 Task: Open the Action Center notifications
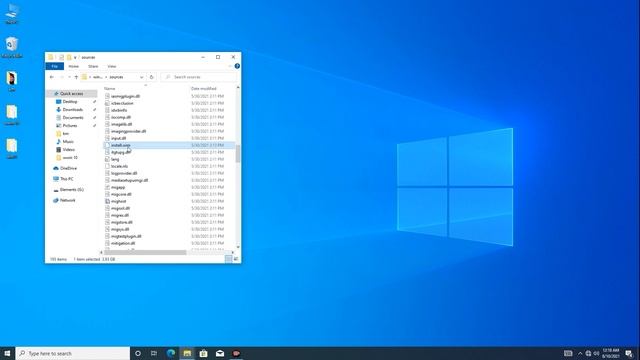629,353
